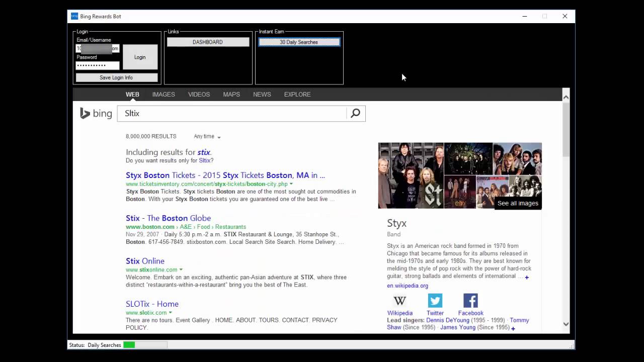This screenshot has width=644, height=362.
Task: Click the Save Login Info button
Action: point(116,77)
